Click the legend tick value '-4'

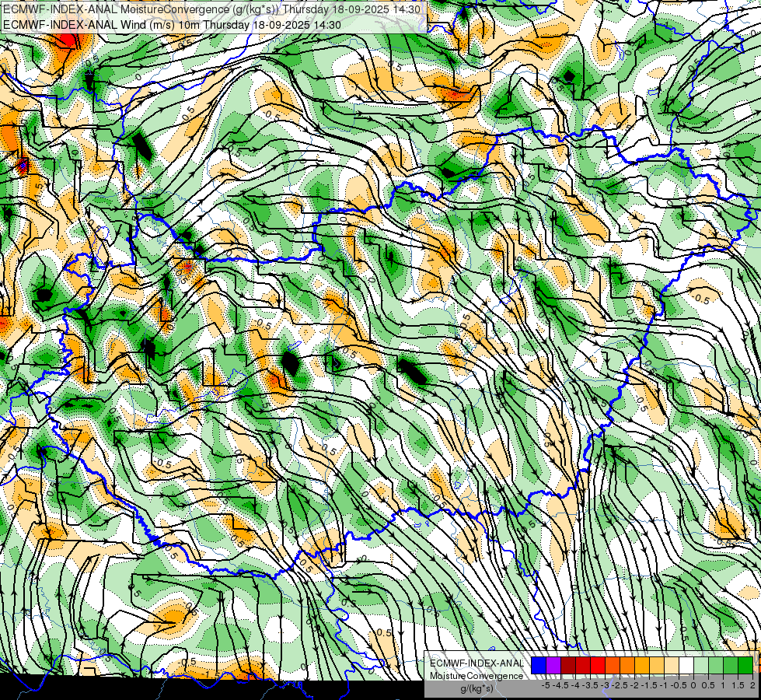tap(575, 685)
